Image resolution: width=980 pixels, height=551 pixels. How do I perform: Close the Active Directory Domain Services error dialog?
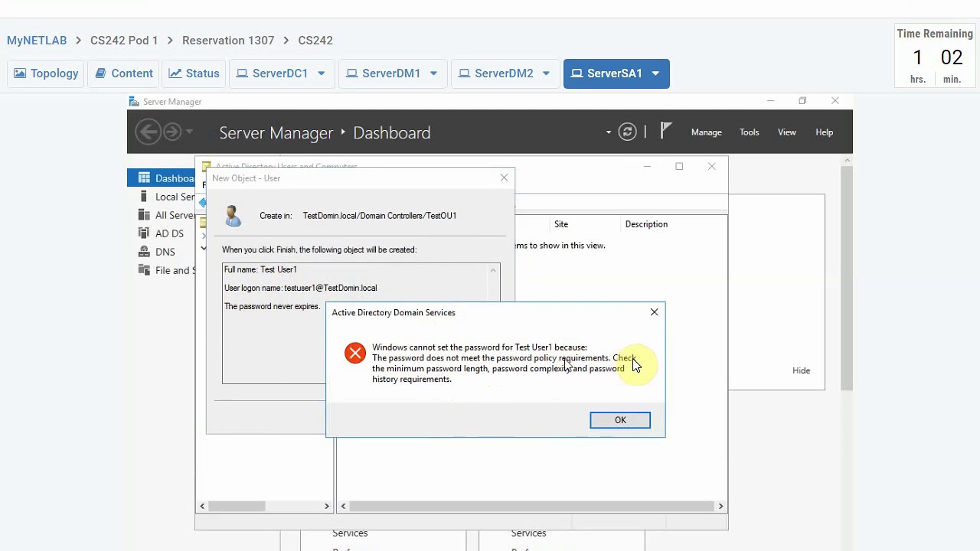pos(654,312)
